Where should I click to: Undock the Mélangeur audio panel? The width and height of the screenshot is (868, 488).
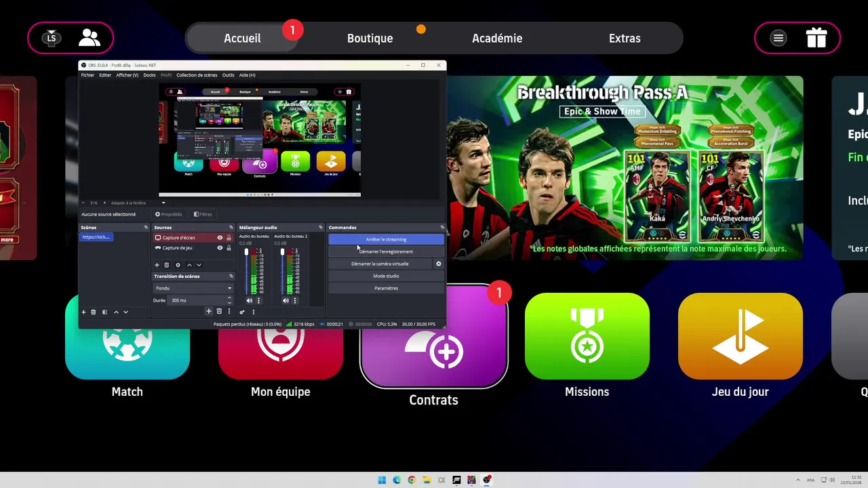click(x=320, y=227)
